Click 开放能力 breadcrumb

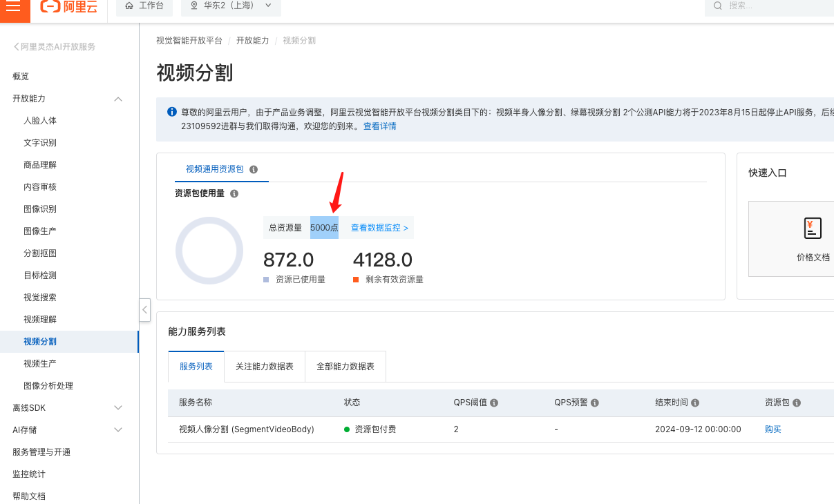click(x=253, y=41)
